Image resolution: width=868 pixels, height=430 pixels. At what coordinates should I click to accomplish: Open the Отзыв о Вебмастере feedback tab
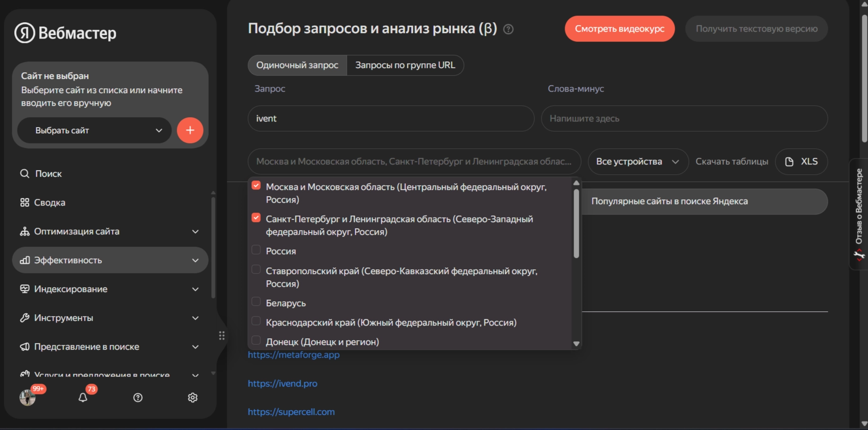[859, 215]
